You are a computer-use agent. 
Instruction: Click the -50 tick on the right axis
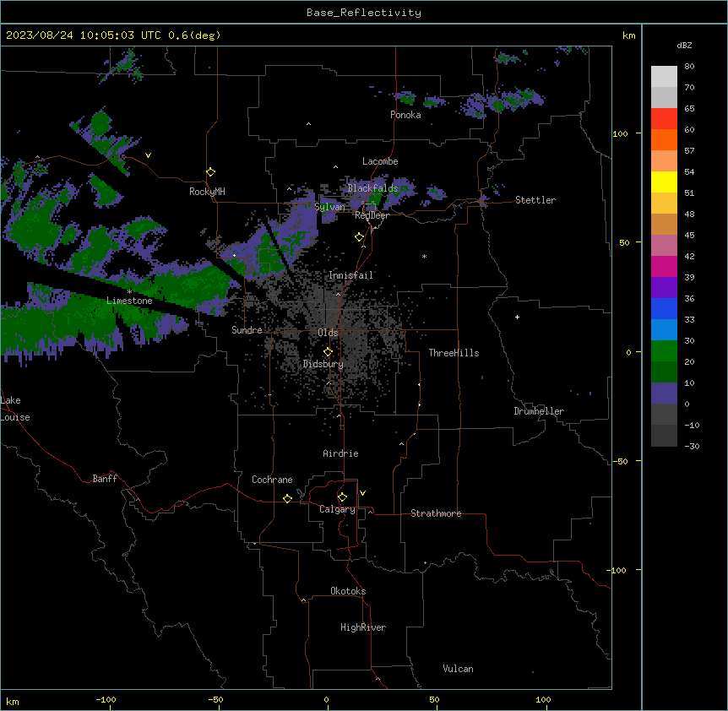620,461
